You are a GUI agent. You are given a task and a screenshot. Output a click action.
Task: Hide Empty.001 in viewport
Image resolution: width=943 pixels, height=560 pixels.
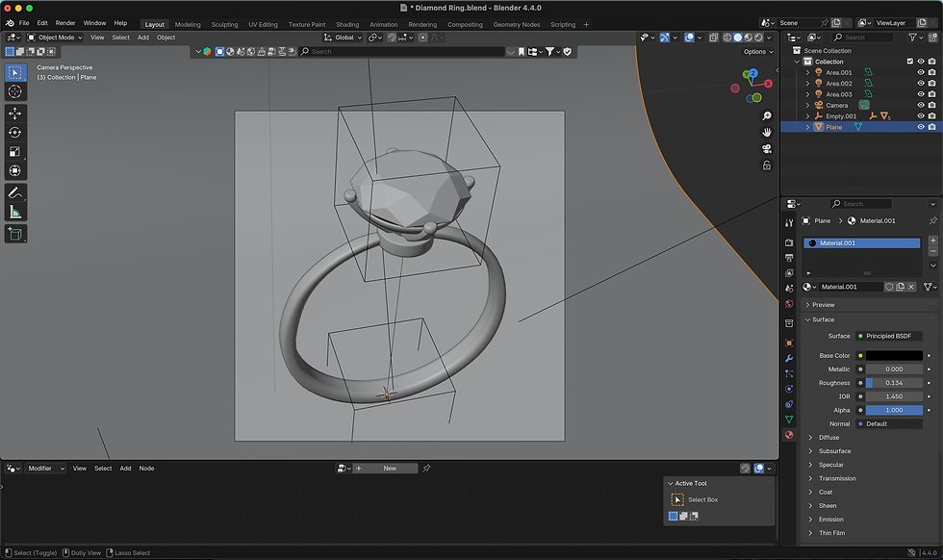pos(920,115)
